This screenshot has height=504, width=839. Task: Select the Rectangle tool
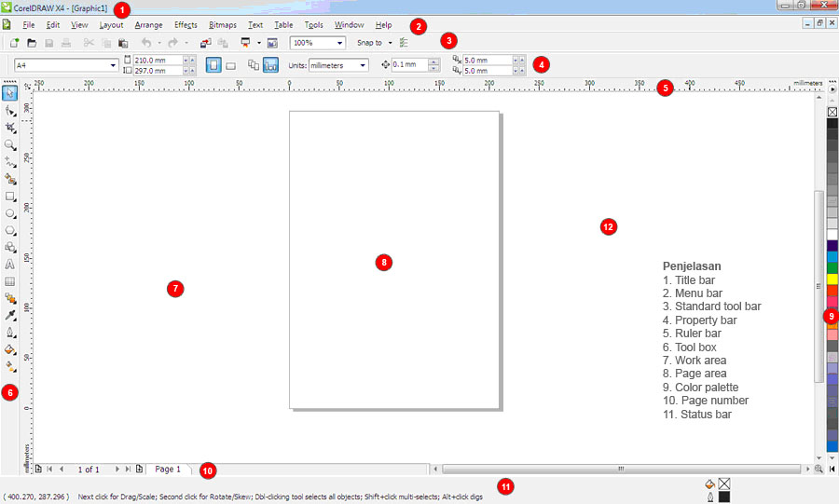pos(9,197)
